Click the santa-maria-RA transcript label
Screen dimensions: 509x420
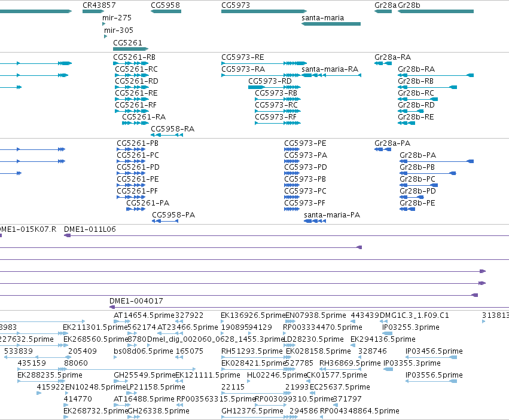(x=330, y=69)
